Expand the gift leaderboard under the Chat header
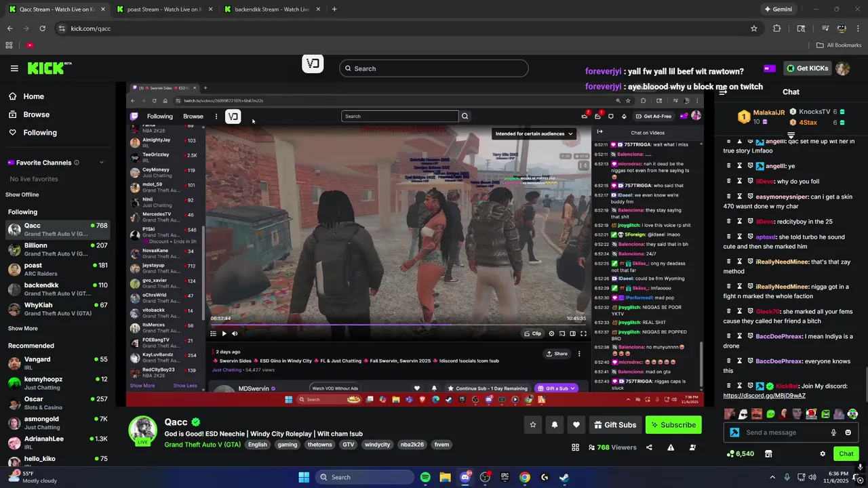Viewport: 868px width, 488px height. pos(791,135)
